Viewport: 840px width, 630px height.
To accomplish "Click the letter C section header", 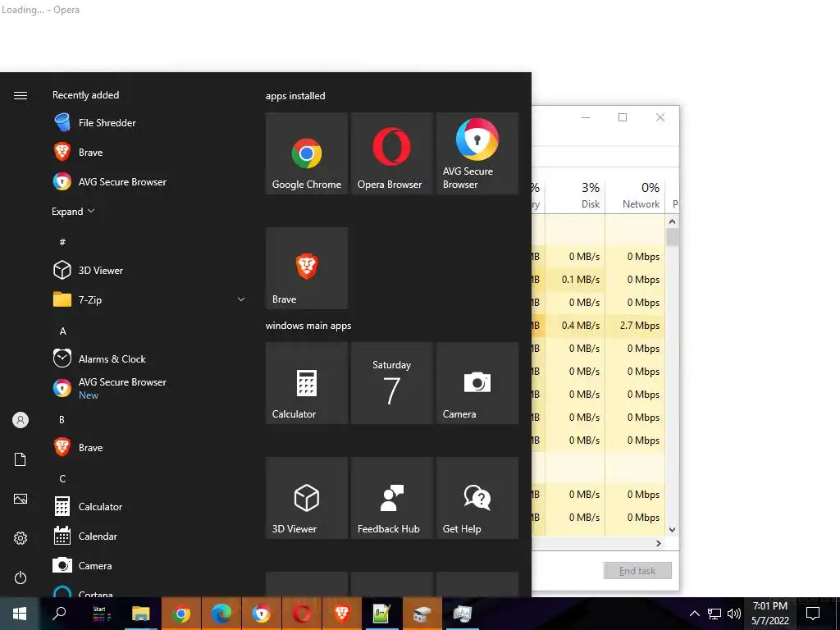I will [62, 478].
